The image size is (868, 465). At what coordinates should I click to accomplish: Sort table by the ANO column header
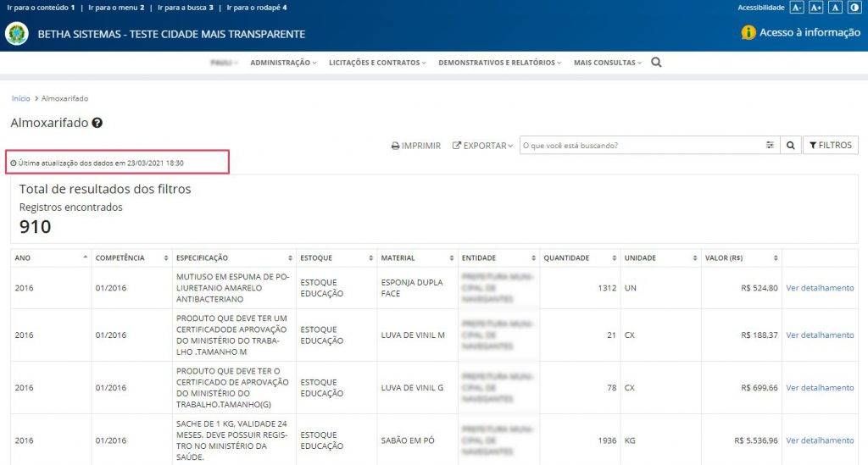pyautogui.click(x=49, y=257)
